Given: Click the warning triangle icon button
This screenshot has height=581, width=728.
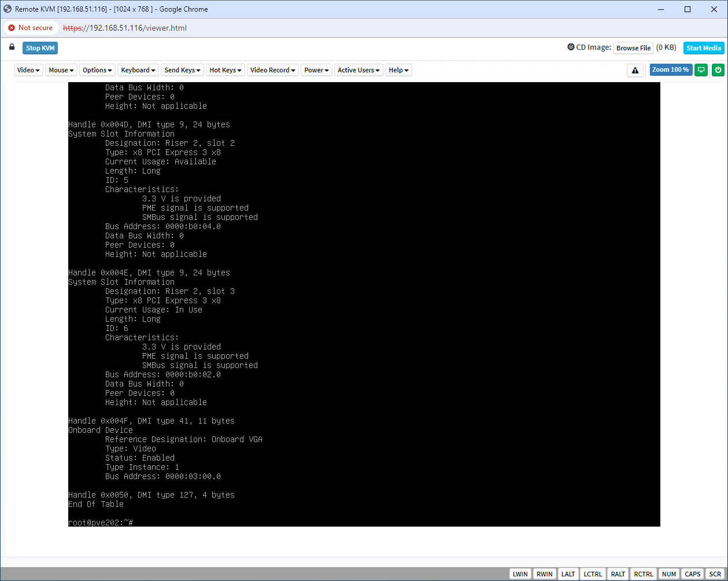Looking at the screenshot, I should pos(635,70).
